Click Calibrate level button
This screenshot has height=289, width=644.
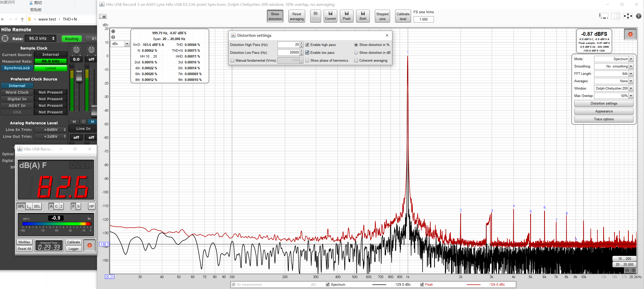[x=403, y=16]
